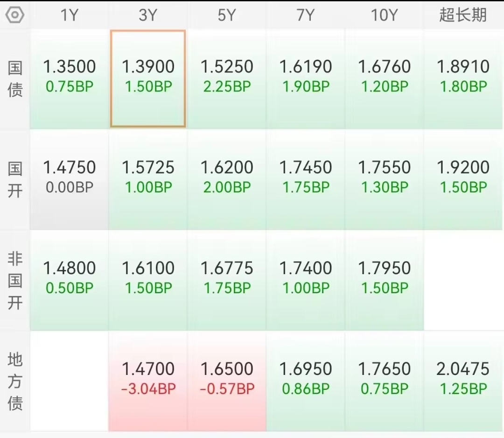This screenshot has width=504, height=438.
Task: Open the highlighted 国债 3Y cell 1.3900
Action: click(x=148, y=79)
